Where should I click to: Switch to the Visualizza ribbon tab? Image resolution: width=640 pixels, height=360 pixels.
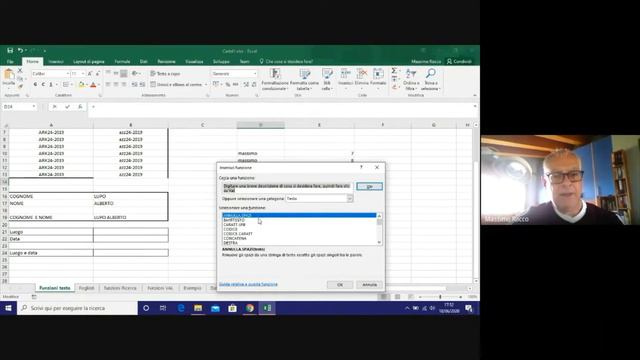(194, 61)
